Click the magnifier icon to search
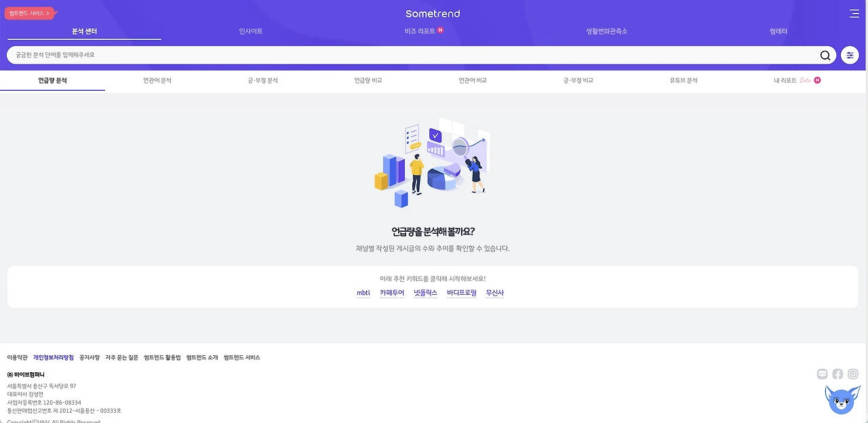Viewport: 868px width, 423px height. click(x=825, y=55)
